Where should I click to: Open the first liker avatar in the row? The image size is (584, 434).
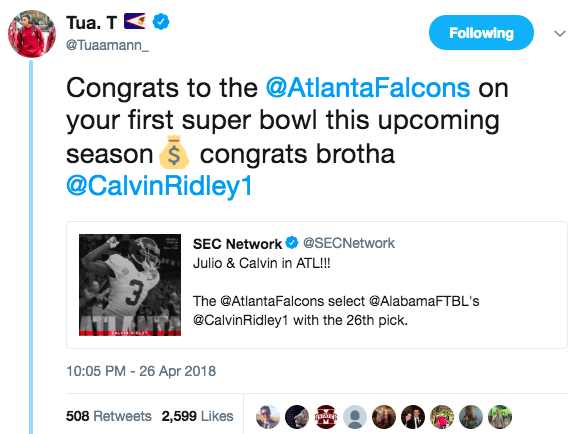(x=268, y=417)
